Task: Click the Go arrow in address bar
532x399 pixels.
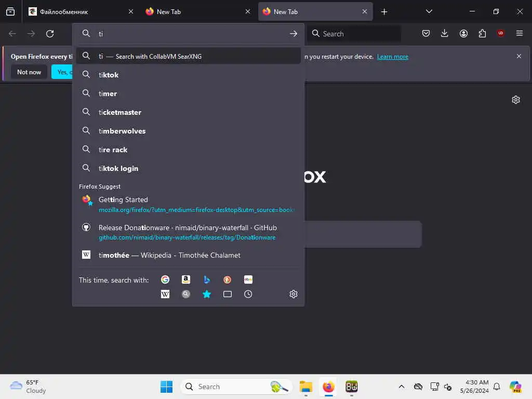Action: [294, 34]
